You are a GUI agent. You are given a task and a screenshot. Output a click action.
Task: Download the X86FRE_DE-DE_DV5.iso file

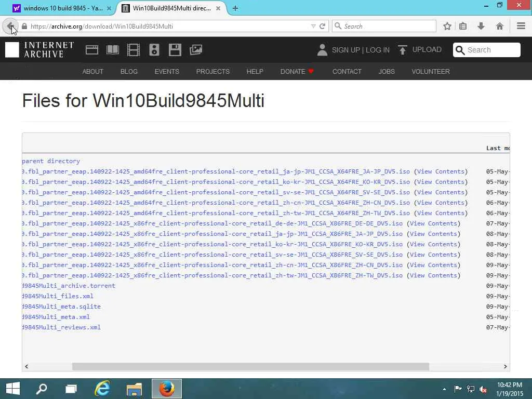pyautogui.click(x=212, y=223)
